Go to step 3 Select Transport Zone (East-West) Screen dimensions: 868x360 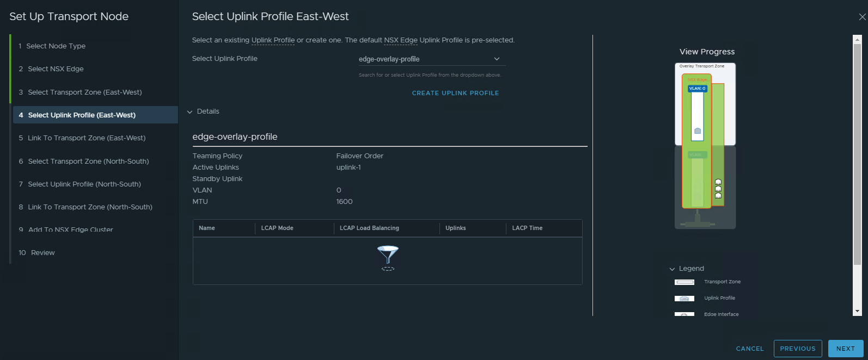click(84, 92)
